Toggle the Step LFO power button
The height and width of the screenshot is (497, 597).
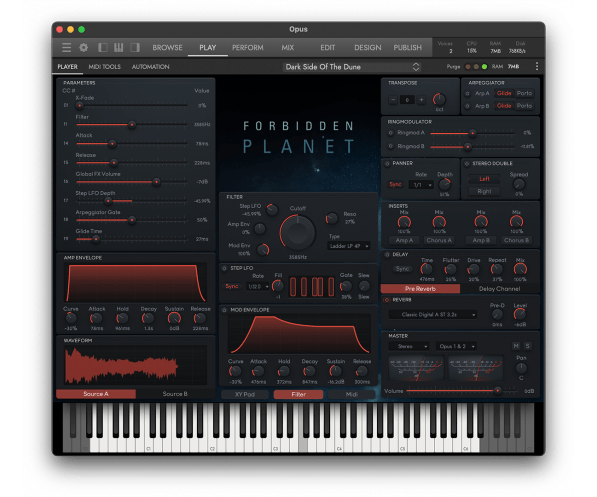pos(224,268)
